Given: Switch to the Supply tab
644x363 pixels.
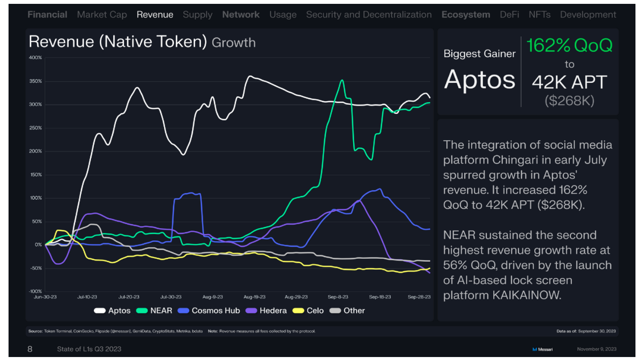Looking at the screenshot, I should 197,15.
